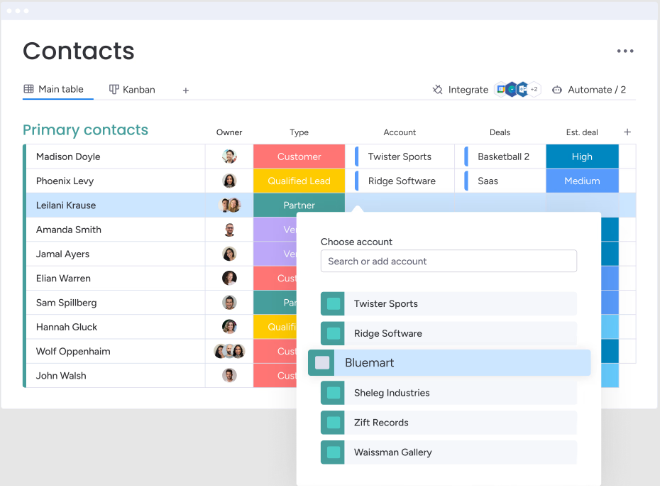Click Sam Spillberg's owner avatar

(229, 303)
